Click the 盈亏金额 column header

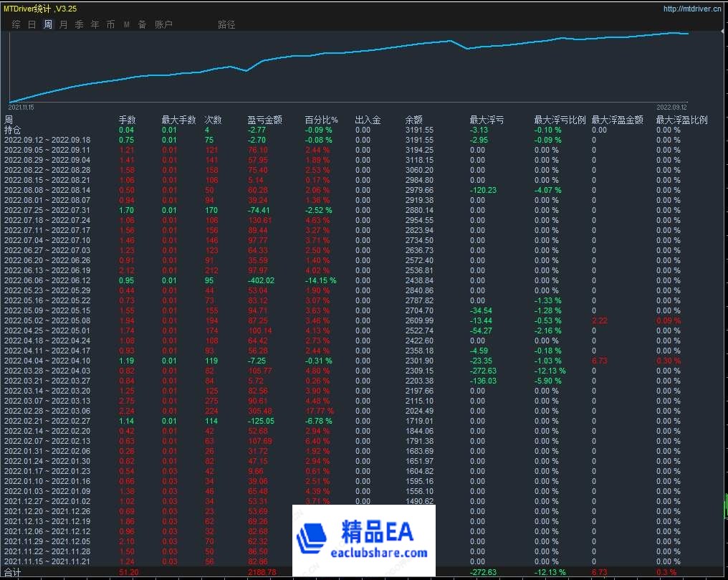(x=264, y=120)
